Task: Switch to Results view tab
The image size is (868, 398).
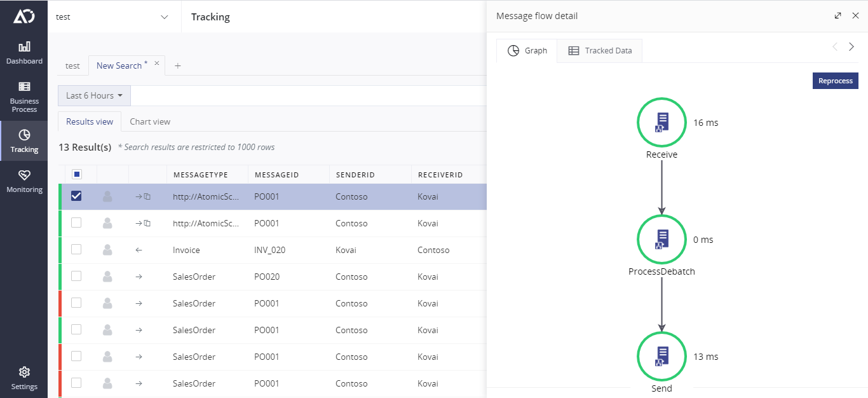Action: tap(90, 121)
